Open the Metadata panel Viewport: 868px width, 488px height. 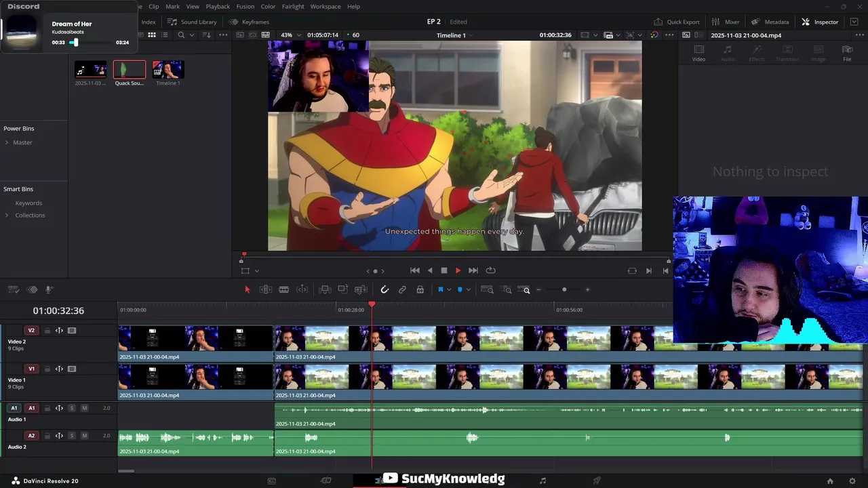tap(770, 22)
